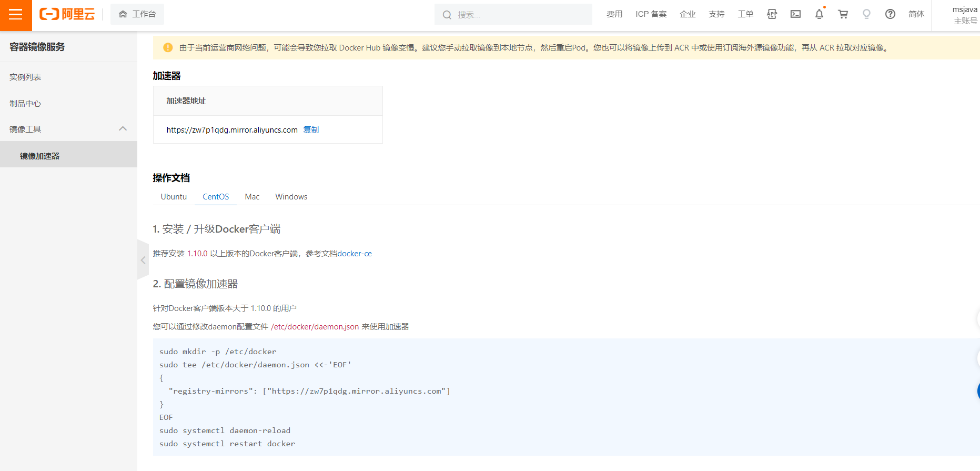
Task: Open the help question mark icon
Action: 890,14
